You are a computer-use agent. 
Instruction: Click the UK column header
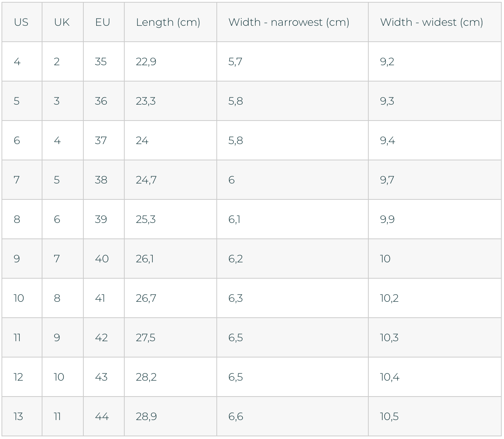63,22
